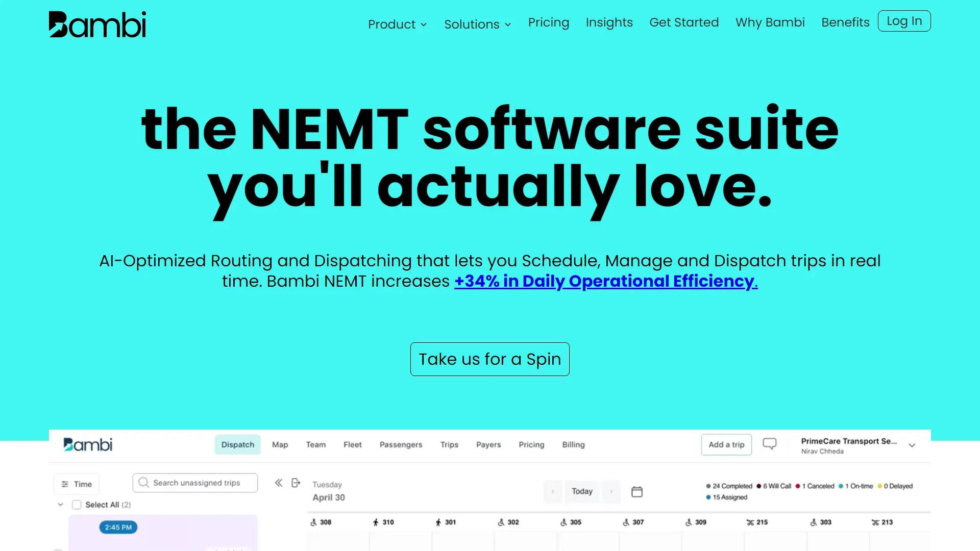Switch to the Passengers tab
This screenshot has height=551, width=980.
[x=401, y=445]
